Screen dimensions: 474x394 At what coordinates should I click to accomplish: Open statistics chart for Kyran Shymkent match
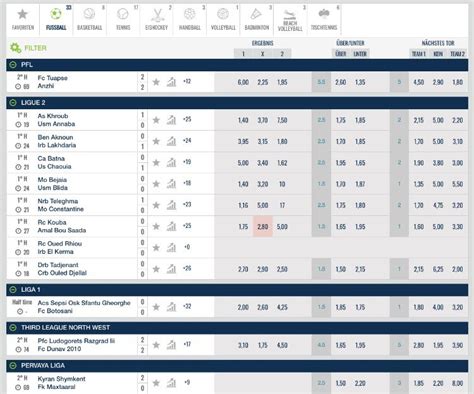pyautogui.click(x=171, y=383)
